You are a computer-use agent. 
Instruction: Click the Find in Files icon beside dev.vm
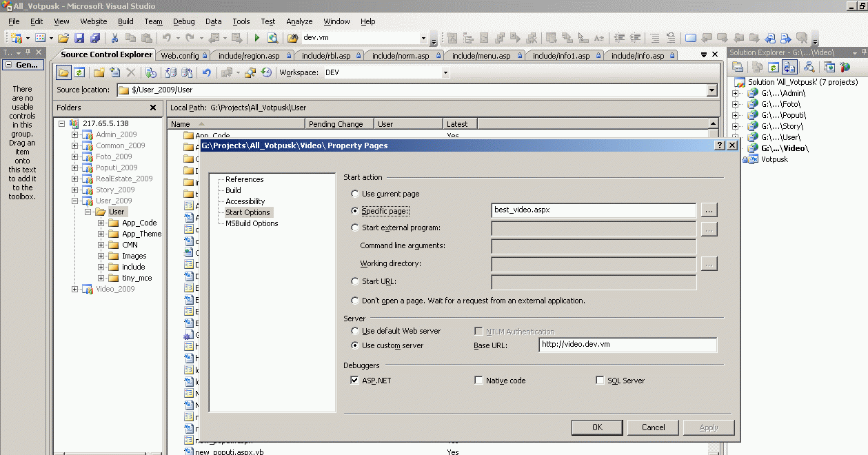coord(293,39)
